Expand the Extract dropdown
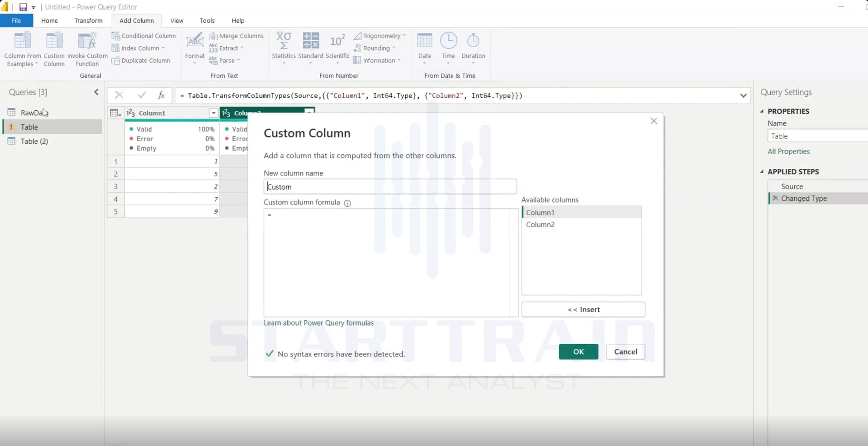This screenshot has width=868, height=446. tap(242, 48)
